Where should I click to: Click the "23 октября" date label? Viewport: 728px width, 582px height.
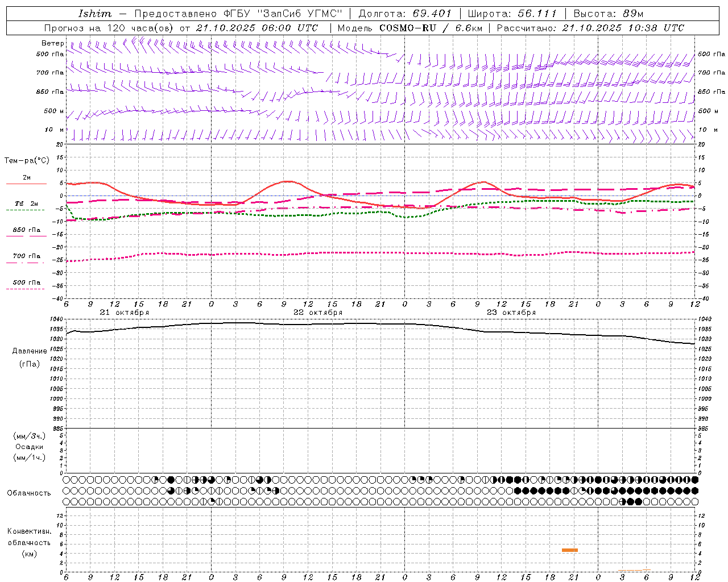pos(511,313)
